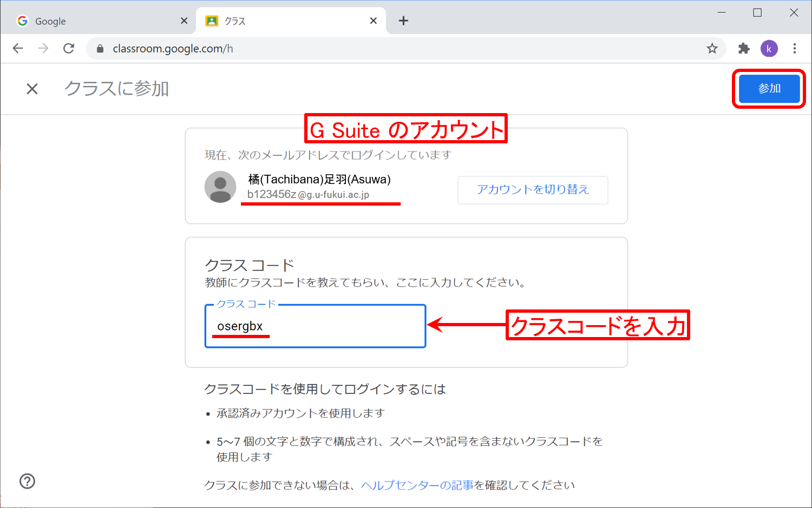This screenshot has height=508, width=812.
Task: Open the help question mark icon
Action: click(x=27, y=481)
